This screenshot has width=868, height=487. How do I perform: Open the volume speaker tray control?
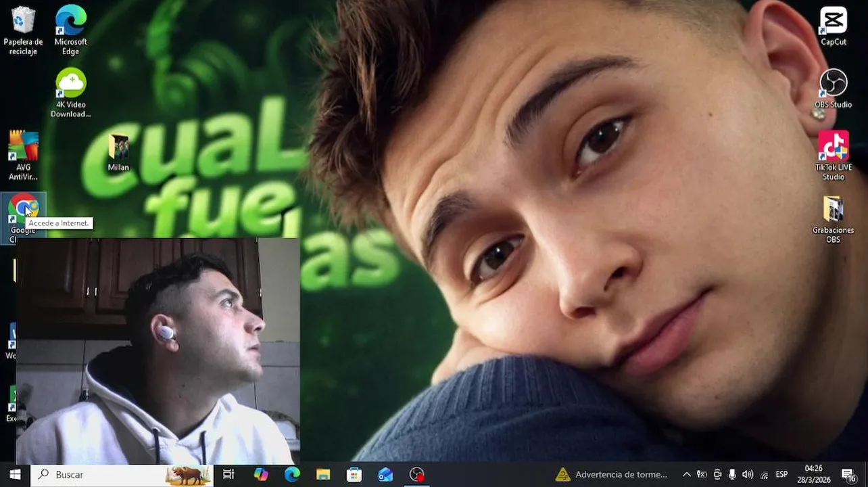click(x=748, y=475)
